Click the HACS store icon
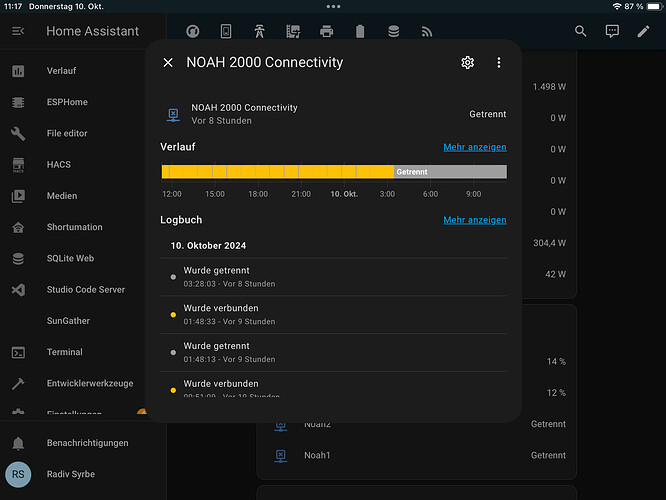This screenshot has height=500, width=666. tap(18, 165)
